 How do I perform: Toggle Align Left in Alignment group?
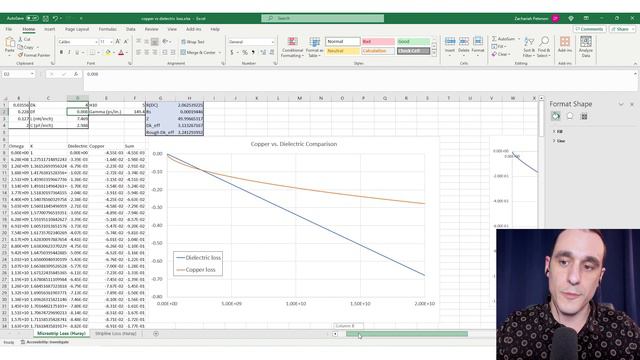[x=138, y=52]
